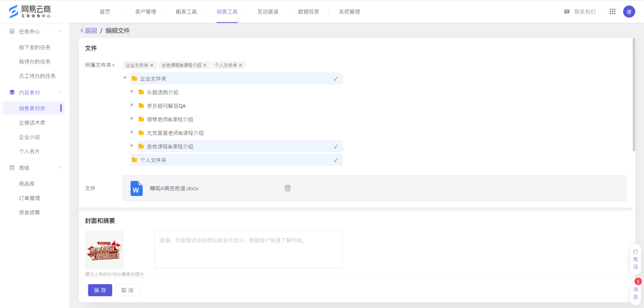Collapse the 商城 sidebar section

tap(59, 168)
